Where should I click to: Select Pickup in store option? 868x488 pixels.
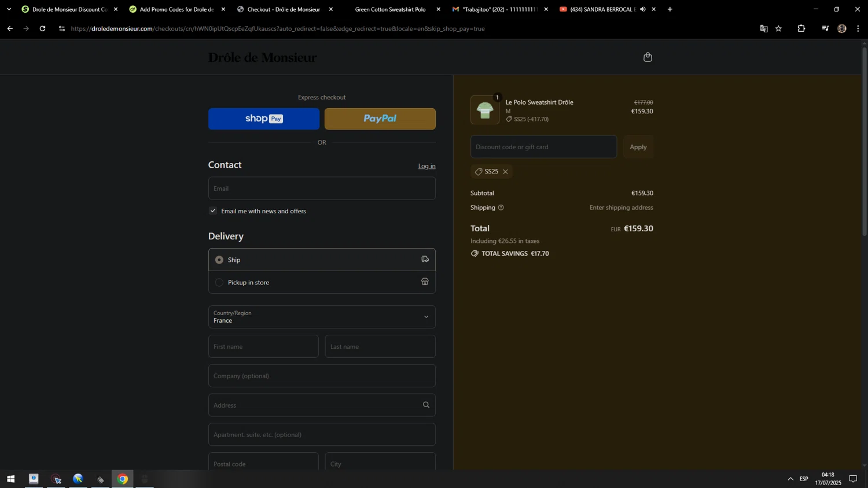[322, 282]
